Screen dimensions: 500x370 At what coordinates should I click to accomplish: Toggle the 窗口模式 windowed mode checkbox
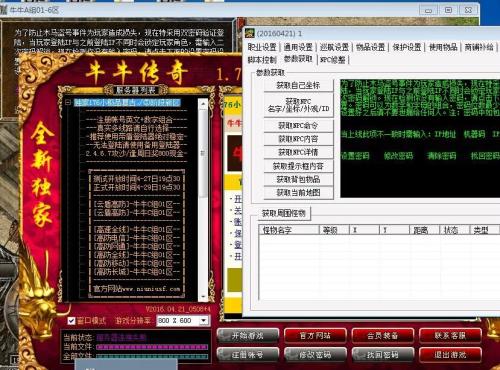click(71, 321)
